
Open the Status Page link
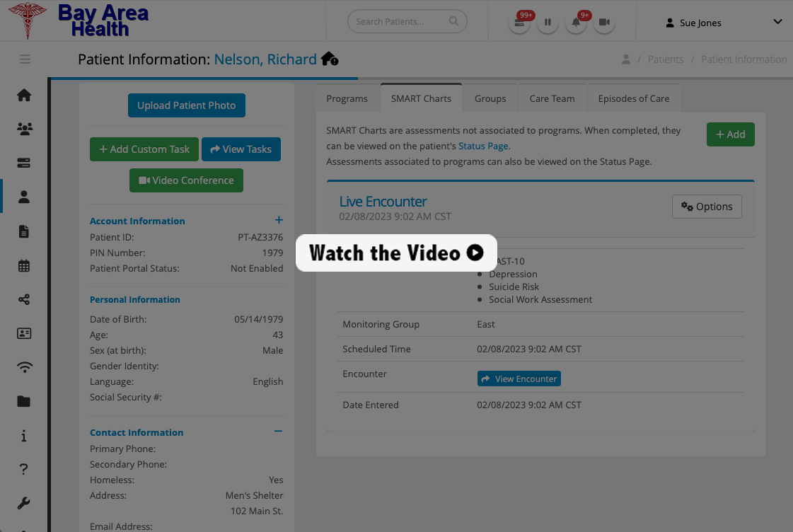[483, 146]
